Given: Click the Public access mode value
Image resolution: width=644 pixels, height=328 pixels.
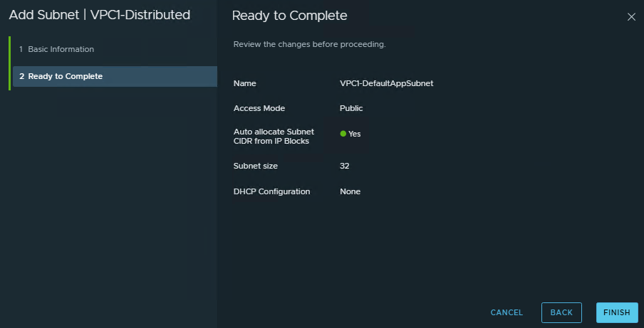Looking at the screenshot, I should click(351, 108).
